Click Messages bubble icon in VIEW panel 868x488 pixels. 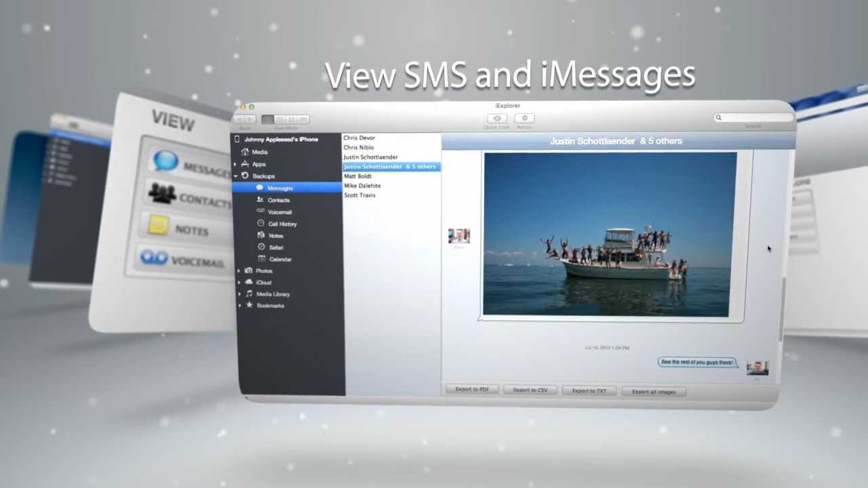tap(166, 161)
